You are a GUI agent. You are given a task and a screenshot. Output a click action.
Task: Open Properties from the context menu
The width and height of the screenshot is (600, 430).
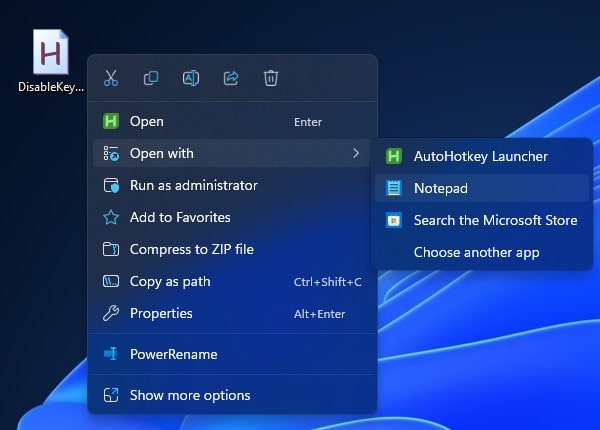coord(232,313)
